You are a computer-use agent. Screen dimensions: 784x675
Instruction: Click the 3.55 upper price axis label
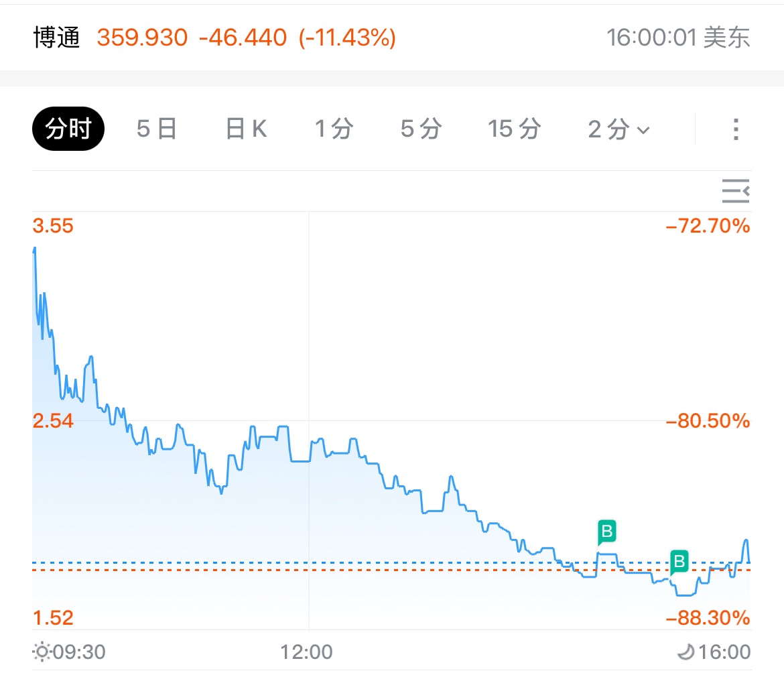click(x=53, y=226)
